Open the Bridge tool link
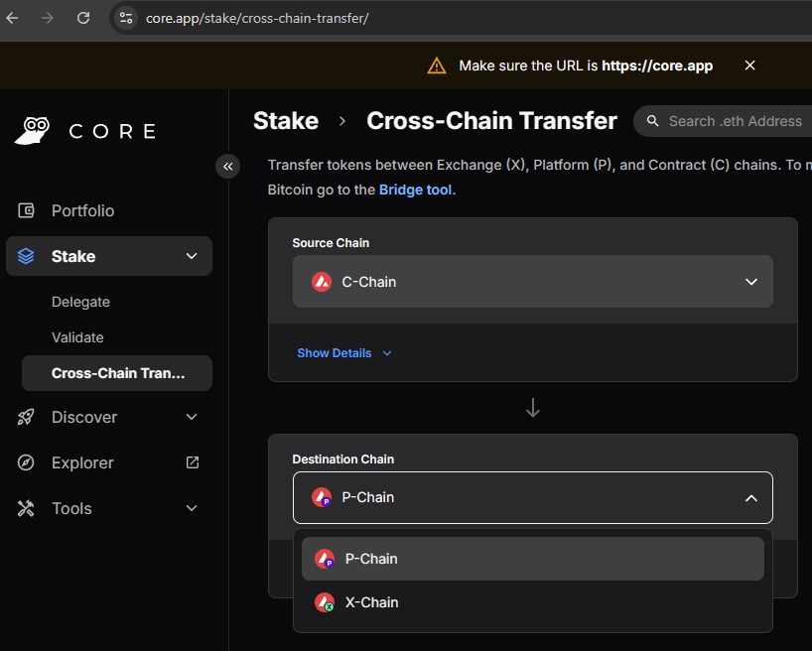 coord(415,189)
